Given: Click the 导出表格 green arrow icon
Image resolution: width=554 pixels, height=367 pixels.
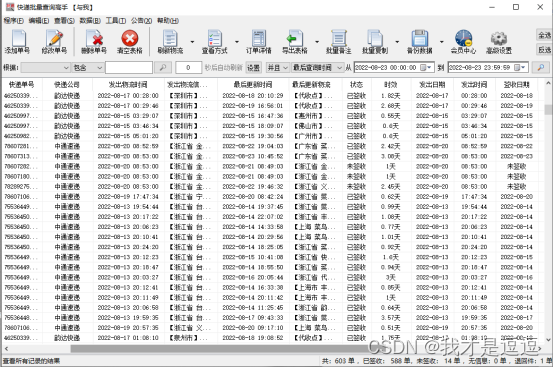Looking at the screenshot, I should (295, 42).
